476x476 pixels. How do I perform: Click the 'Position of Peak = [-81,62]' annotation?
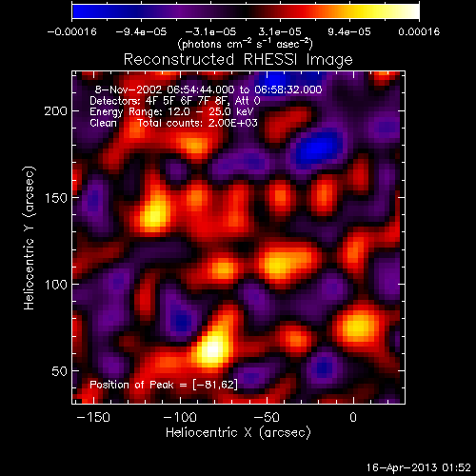point(164,385)
